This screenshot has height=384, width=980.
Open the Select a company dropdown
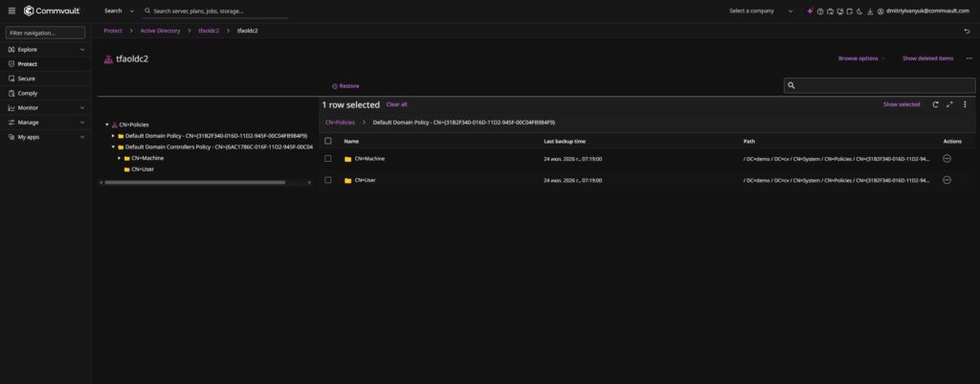click(761, 11)
